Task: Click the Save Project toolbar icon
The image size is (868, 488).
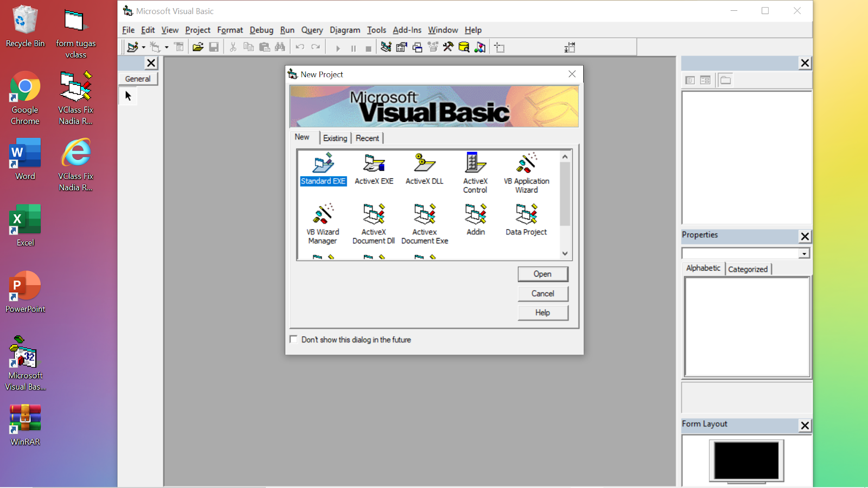Action: coord(214,47)
